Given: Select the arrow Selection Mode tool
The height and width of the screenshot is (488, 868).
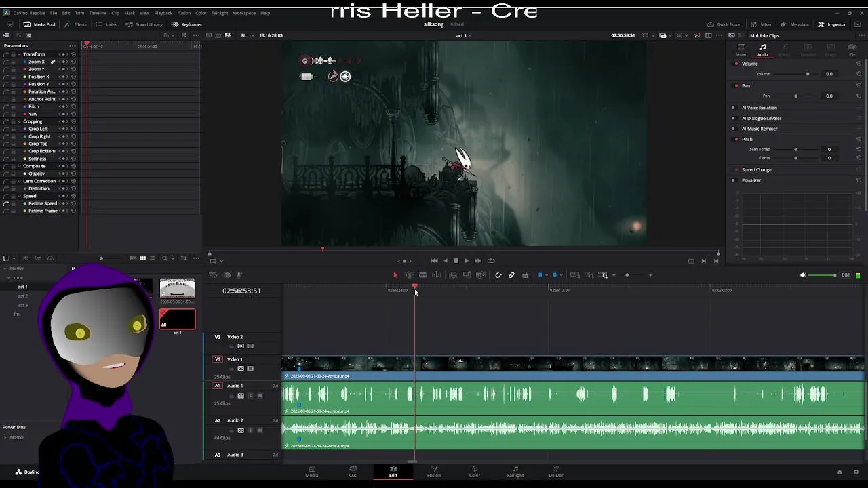Looking at the screenshot, I should [x=395, y=275].
